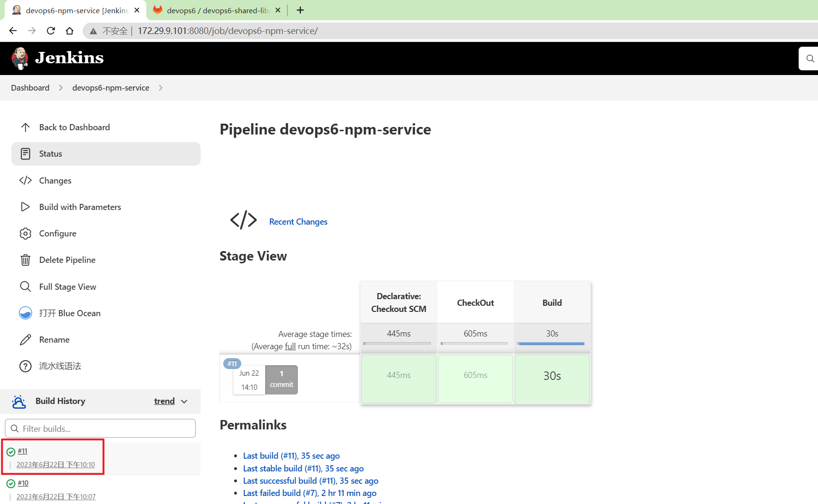Screen dimensions: 818x504
Task: Open the Configure menu item
Action: coord(106,234)
